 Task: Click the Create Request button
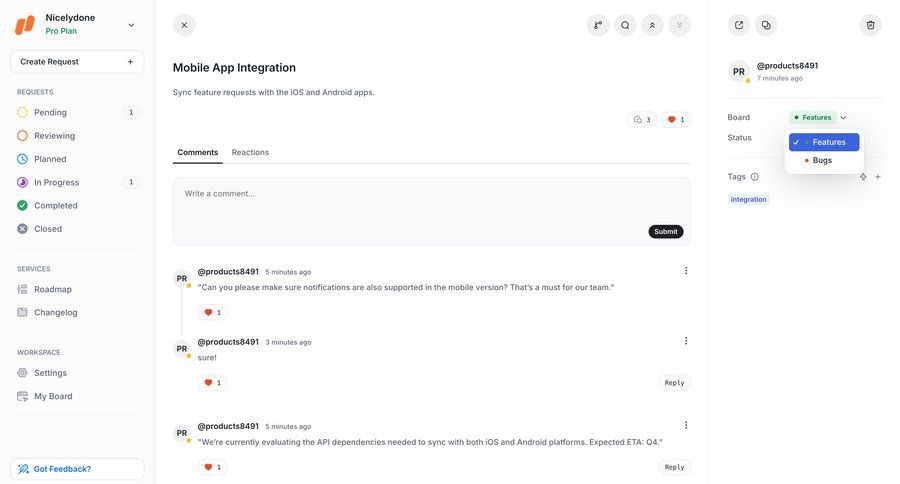77,62
